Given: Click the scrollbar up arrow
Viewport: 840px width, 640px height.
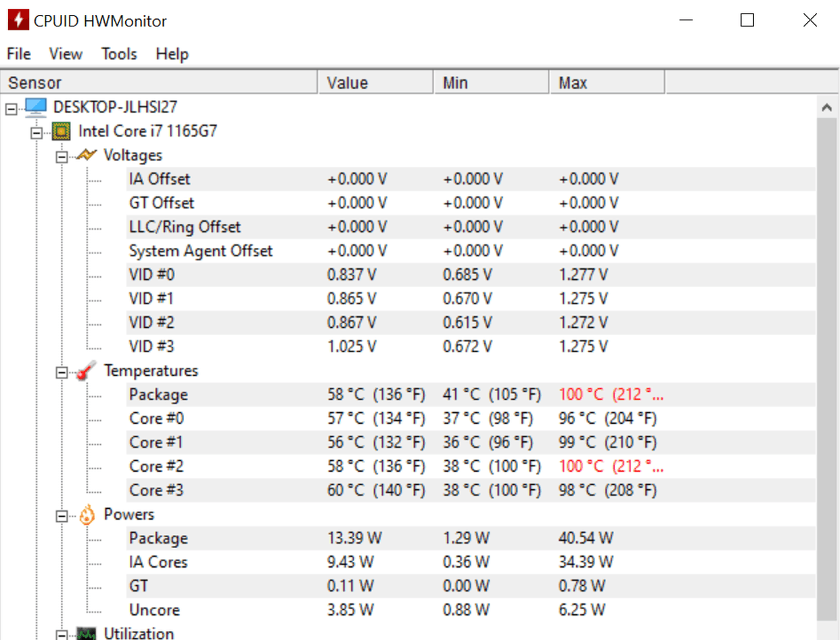Looking at the screenshot, I should tap(826, 107).
